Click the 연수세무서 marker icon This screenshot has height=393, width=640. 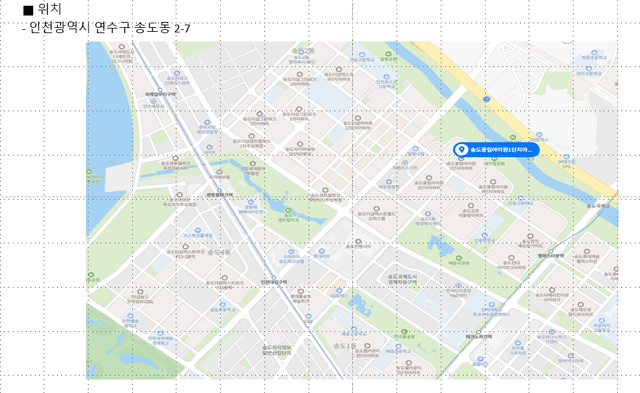point(153,101)
